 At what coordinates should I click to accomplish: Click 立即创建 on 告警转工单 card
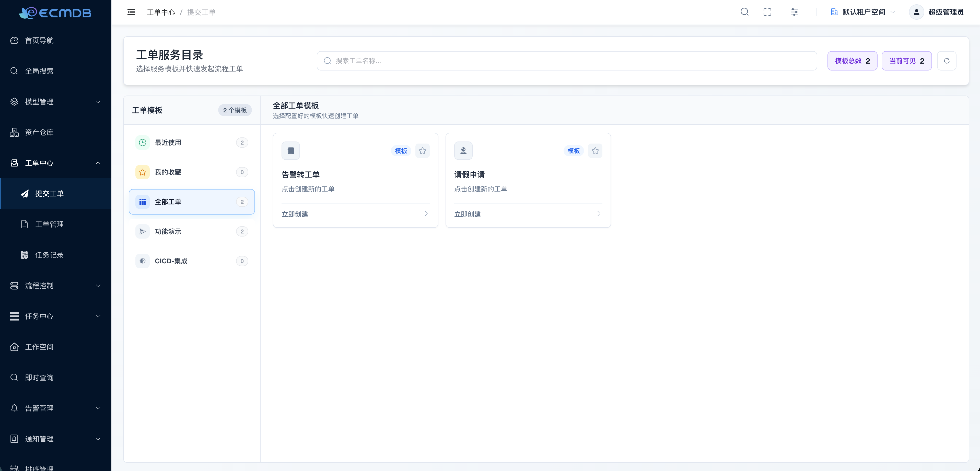(x=295, y=214)
